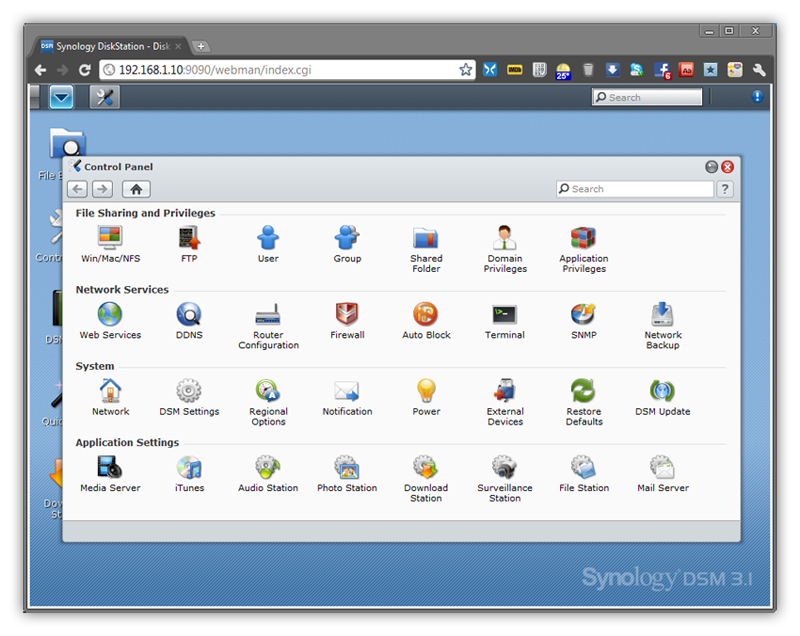Click the home button in Control Panel
Image resolution: width=800 pixels, height=636 pixels.
point(136,189)
